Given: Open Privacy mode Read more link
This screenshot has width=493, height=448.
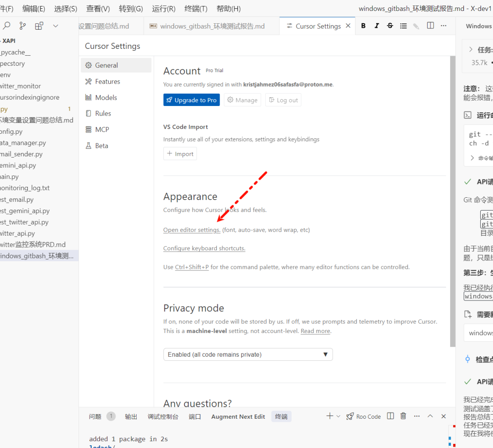Looking at the screenshot, I should [x=315, y=331].
